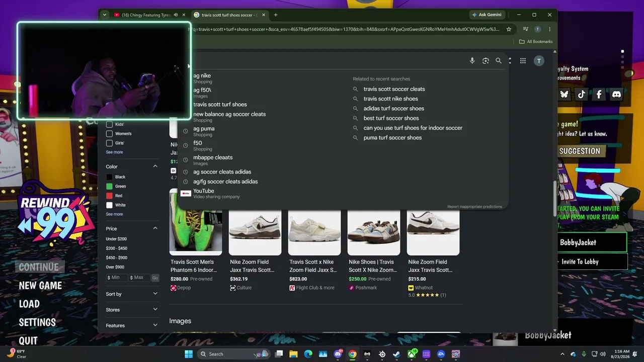Viewport: 644px width, 362px height.
Task: Open Chrome three-dot menu
Action: (549, 29)
